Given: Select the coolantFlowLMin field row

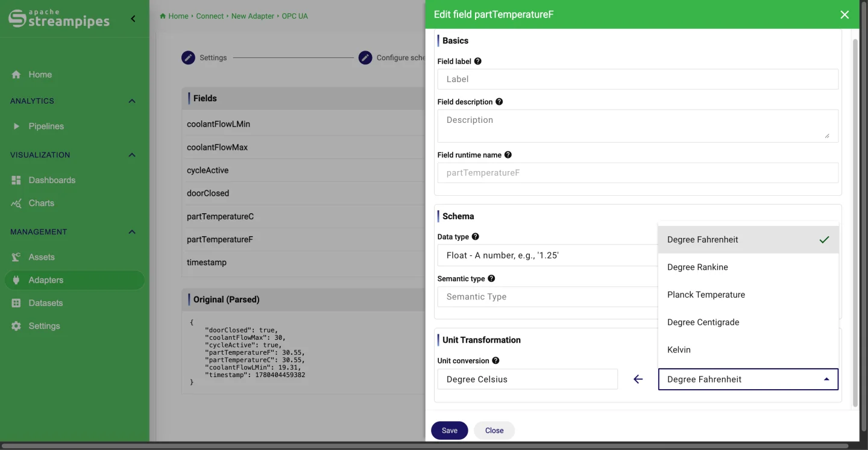Looking at the screenshot, I should pos(304,124).
